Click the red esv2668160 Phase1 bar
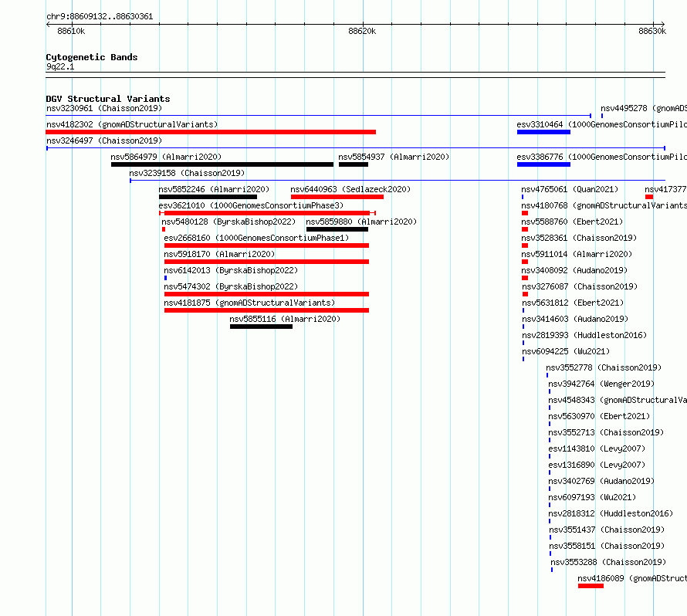The width and height of the screenshot is (687, 616). 267,245
